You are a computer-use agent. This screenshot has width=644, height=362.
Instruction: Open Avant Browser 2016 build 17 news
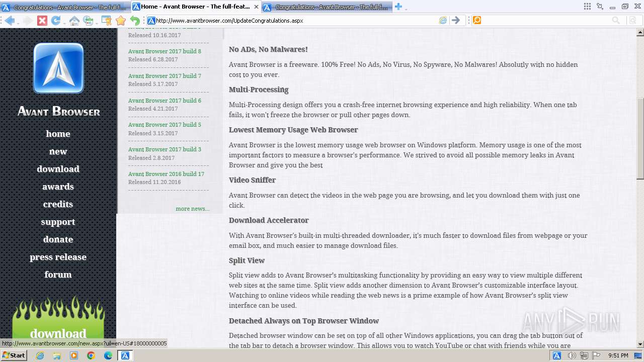tap(166, 174)
